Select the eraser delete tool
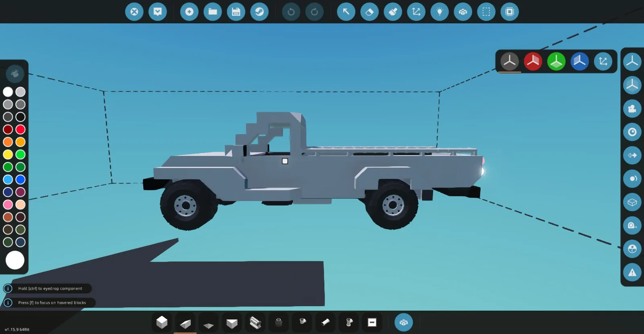Image resolution: width=644 pixels, height=334 pixels. point(369,12)
